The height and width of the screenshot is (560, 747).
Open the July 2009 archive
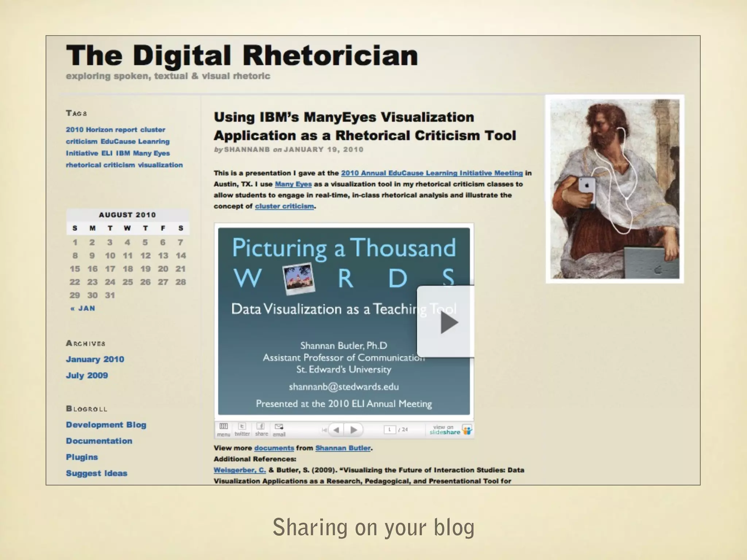tap(87, 376)
